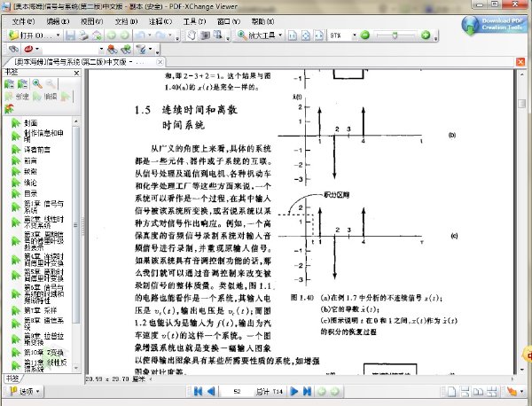Image resolution: width=532 pixels, height=406 pixels.
Task: Click the expand all bookmarks icon
Action: [9, 84]
